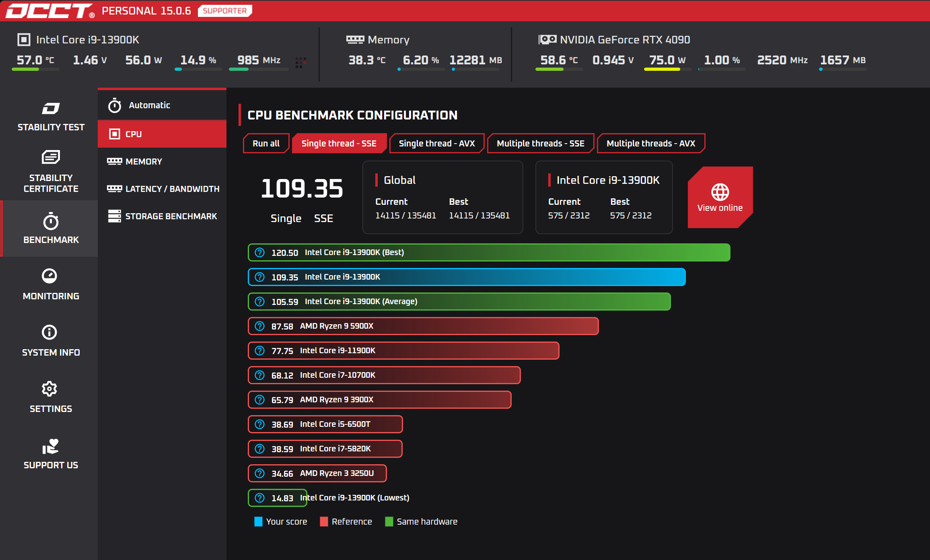Select the Multiple threads - AVX tab
This screenshot has width=930, height=560.
[650, 144]
